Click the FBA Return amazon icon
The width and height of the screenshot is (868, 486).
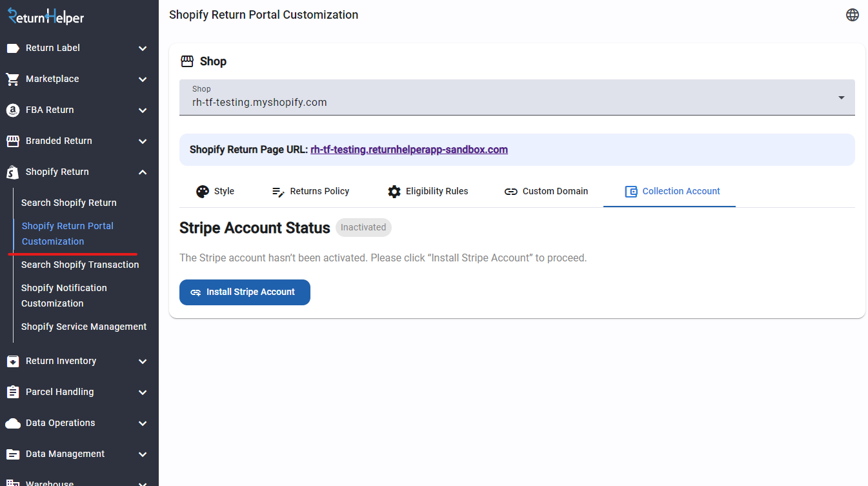(13, 110)
